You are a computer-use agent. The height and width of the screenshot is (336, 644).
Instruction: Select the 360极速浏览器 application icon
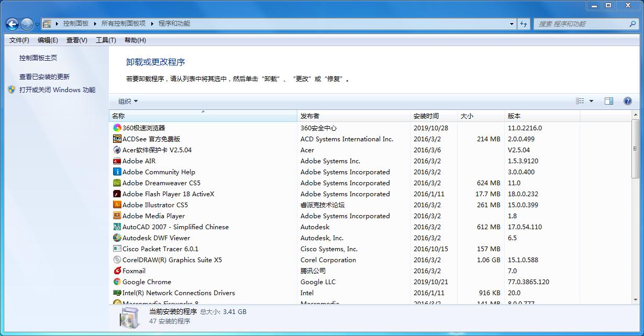117,128
